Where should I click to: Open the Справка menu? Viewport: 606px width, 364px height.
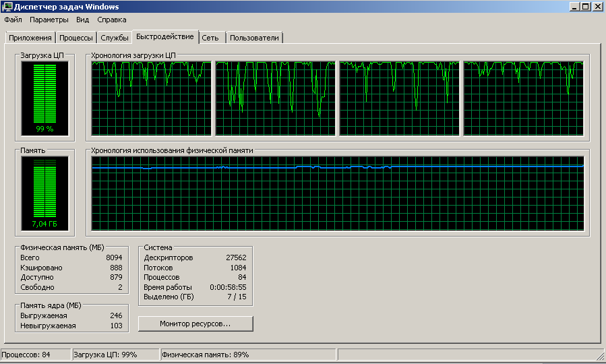[x=112, y=20]
